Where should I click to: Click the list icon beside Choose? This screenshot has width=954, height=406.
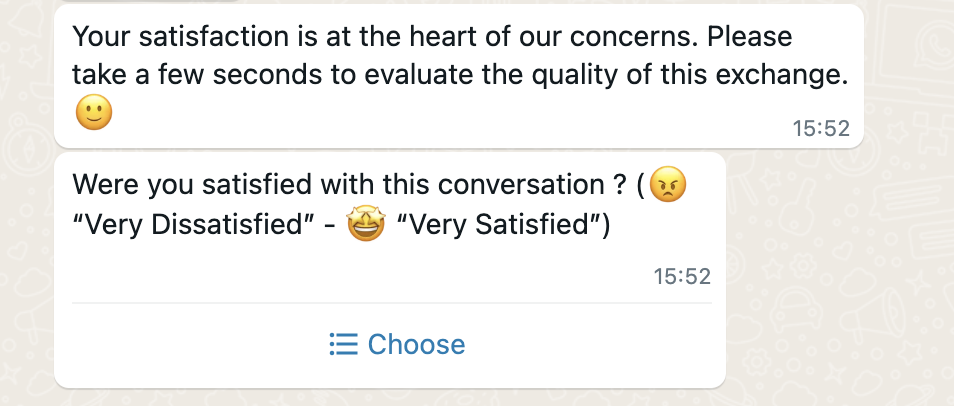point(343,344)
